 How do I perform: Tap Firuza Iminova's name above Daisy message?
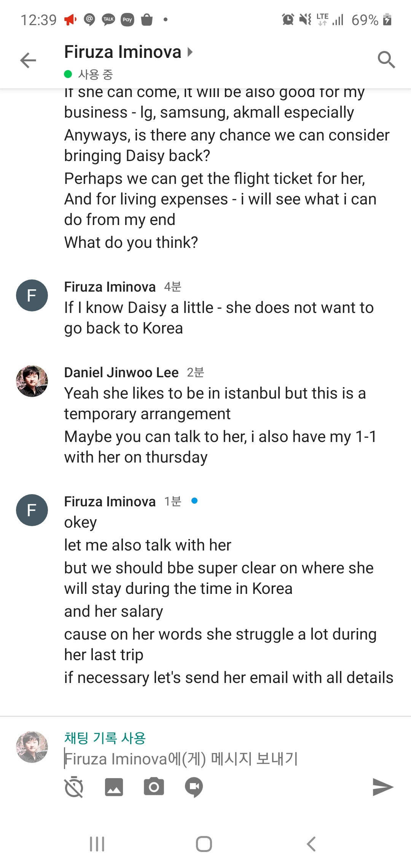110,287
